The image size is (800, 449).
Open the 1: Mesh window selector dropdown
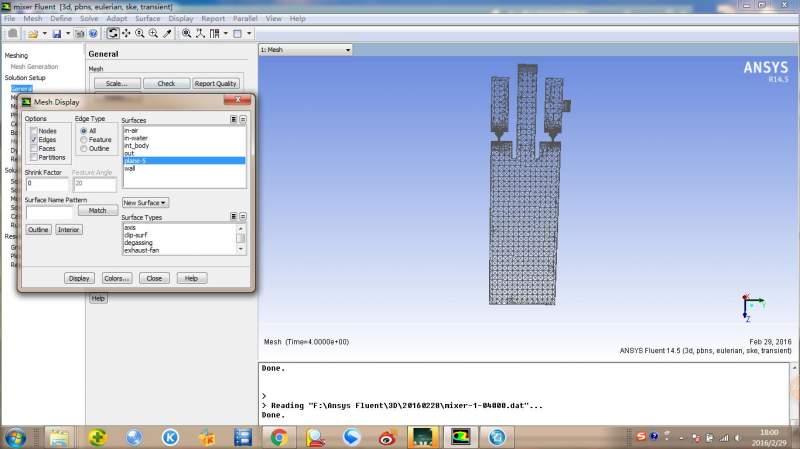(x=306, y=49)
